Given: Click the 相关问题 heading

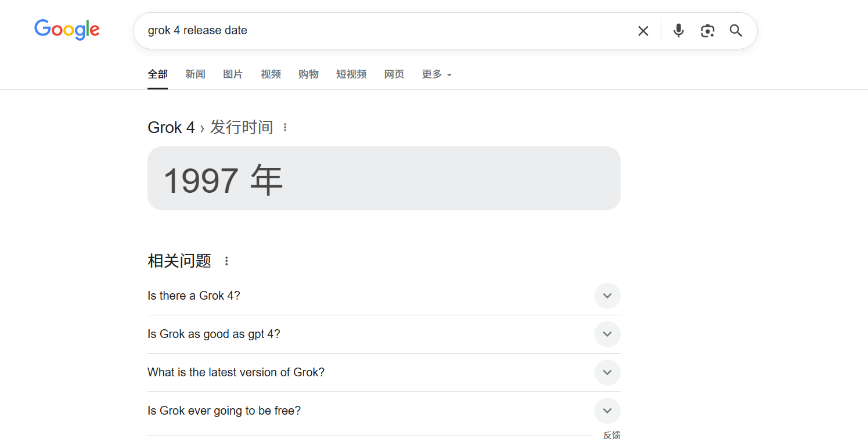Looking at the screenshot, I should 179,261.
